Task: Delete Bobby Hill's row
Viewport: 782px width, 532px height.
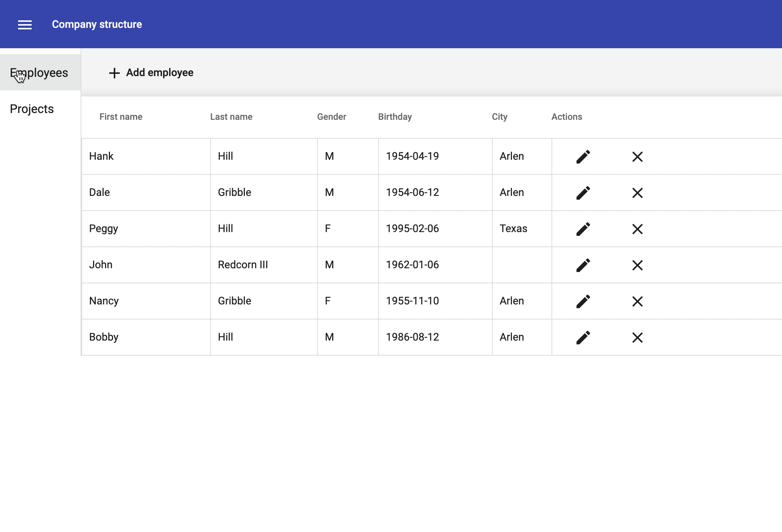Action: pos(637,338)
